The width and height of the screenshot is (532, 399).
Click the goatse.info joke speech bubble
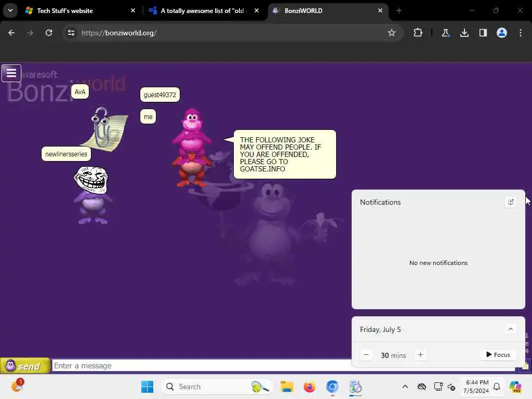click(x=284, y=154)
